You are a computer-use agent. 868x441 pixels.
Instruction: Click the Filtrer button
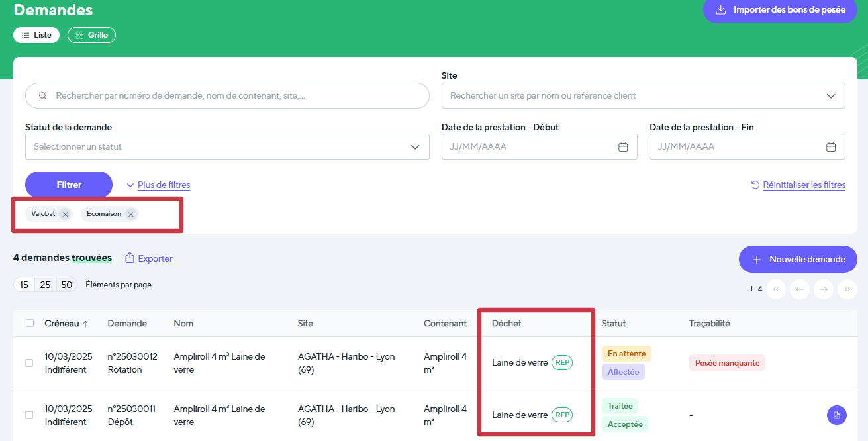tap(69, 185)
